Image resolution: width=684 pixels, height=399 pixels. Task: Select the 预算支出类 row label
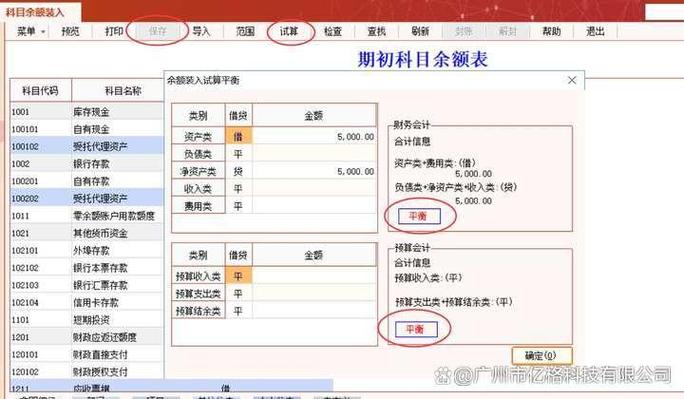pyautogui.click(x=198, y=293)
